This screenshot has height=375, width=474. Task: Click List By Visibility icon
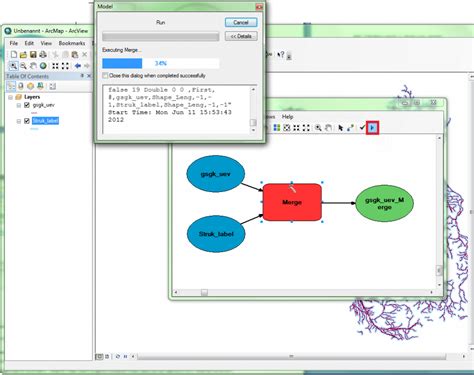(30, 86)
